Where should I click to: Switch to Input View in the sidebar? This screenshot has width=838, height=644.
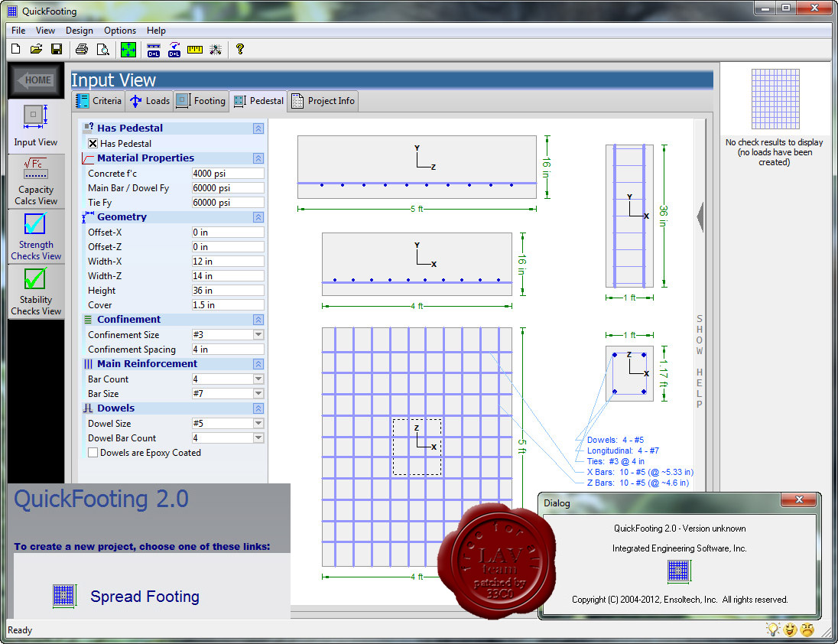tap(36, 125)
